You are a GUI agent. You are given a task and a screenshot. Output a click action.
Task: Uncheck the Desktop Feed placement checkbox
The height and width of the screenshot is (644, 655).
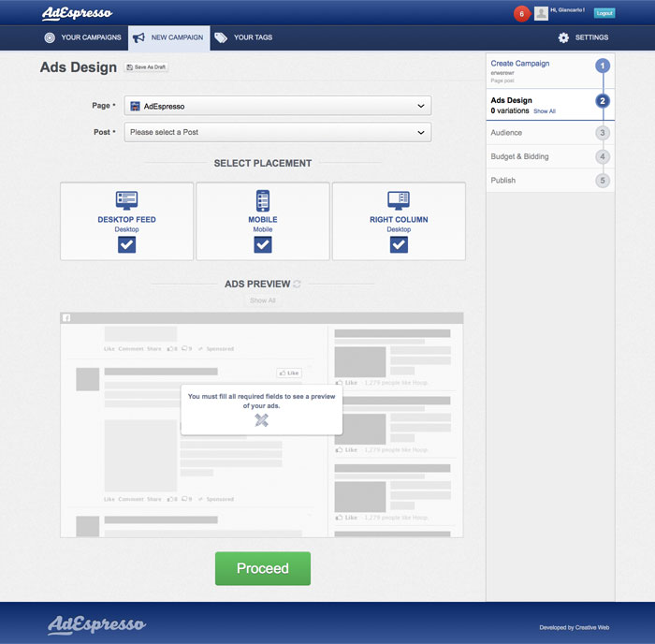click(126, 245)
